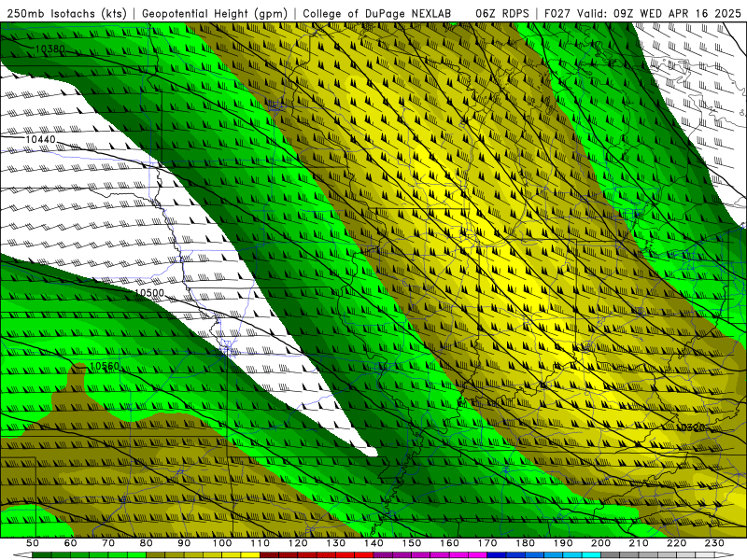Click the 170 value on the color scale
This screenshot has height=560, width=747.
tap(487, 543)
